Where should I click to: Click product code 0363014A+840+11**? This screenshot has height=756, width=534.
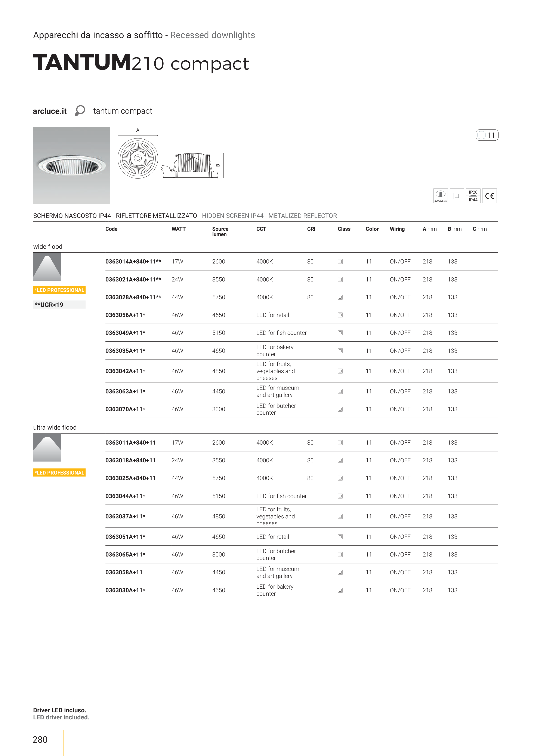[x=133, y=261]
